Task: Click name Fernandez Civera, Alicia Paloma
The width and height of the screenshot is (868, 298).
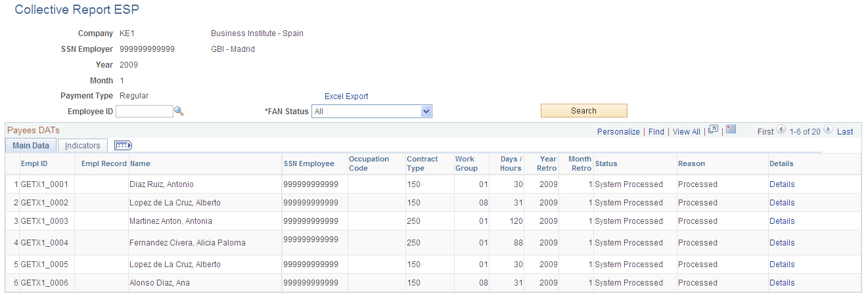Action: pos(187,243)
